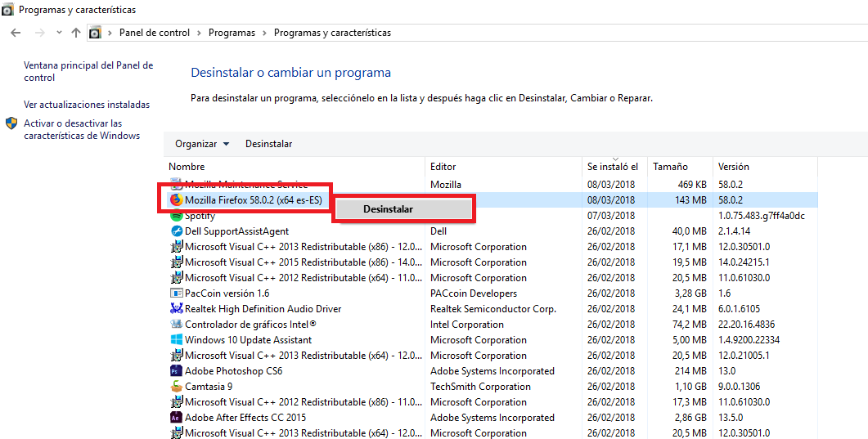This screenshot has height=439, width=868.
Task: Click the Dell SupportAssistAgent icon
Action: [x=176, y=231]
